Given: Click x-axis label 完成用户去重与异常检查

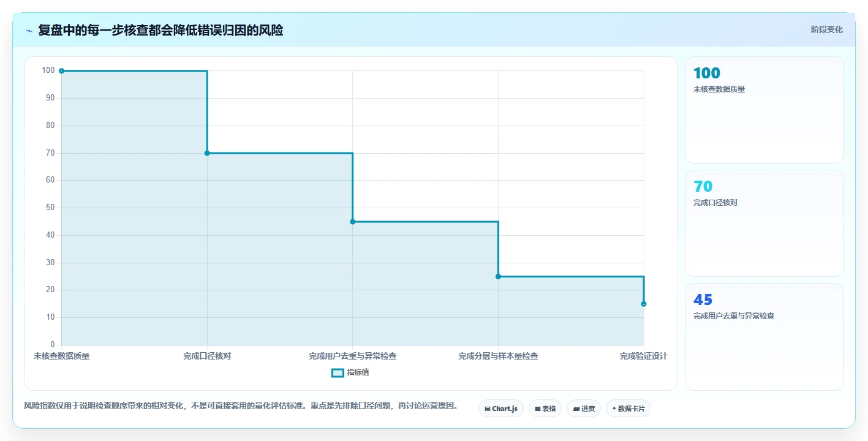Looking at the screenshot, I should (x=352, y=356).
